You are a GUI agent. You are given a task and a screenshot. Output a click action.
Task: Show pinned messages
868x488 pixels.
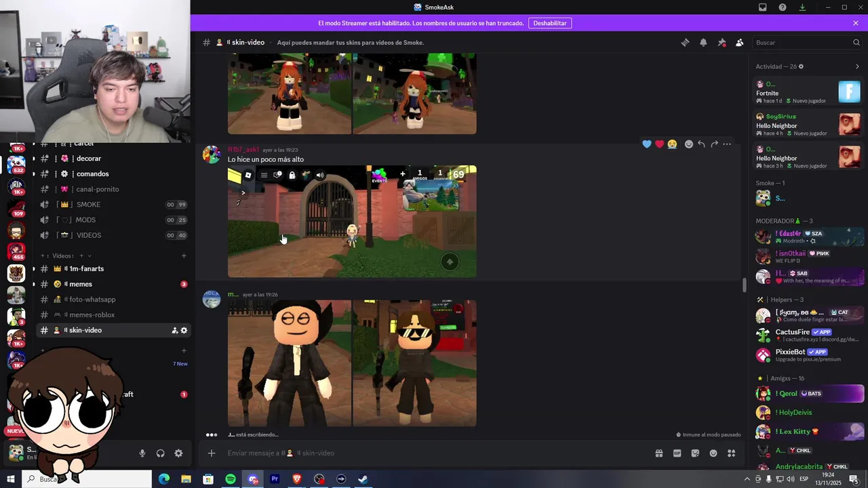pos(722,42)
